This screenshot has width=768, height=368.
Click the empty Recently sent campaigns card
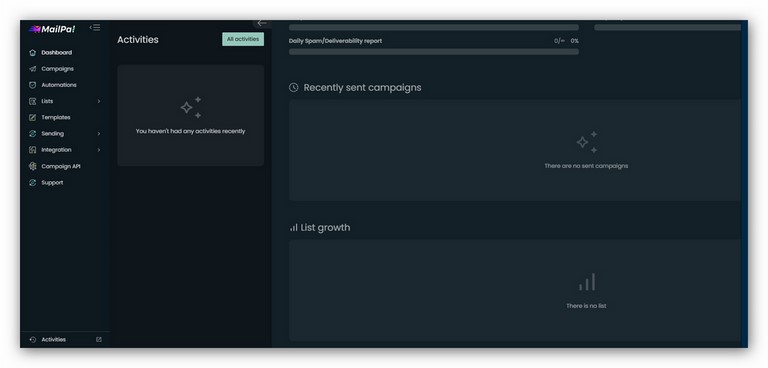click(515, 150)
